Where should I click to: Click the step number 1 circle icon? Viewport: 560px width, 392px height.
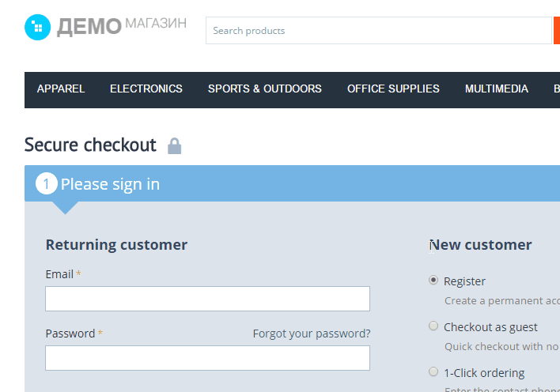47,183
